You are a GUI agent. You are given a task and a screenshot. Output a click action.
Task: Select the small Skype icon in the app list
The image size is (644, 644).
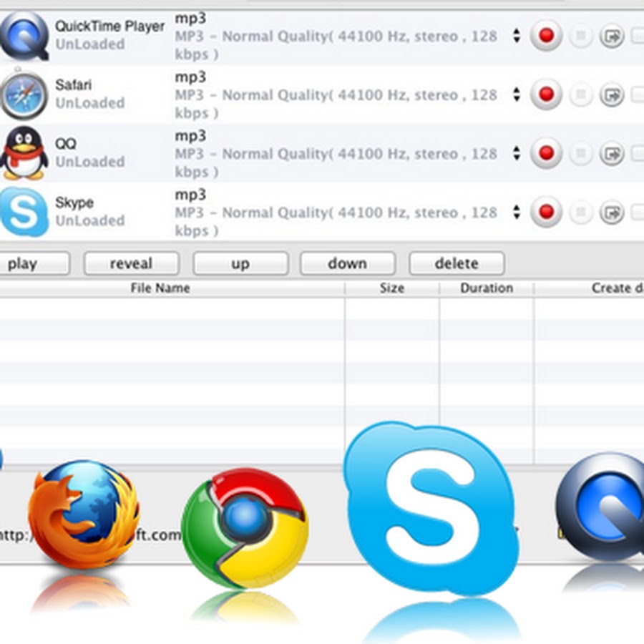[24, 212]
